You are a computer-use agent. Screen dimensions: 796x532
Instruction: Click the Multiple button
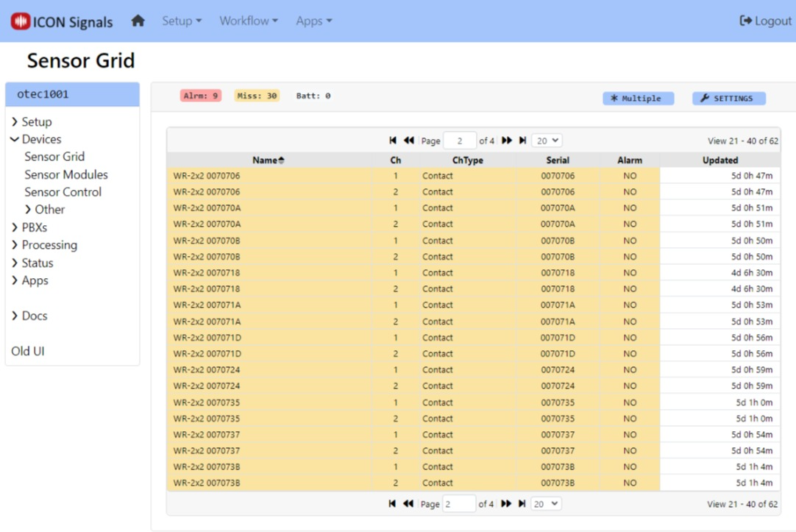[637, 99]
